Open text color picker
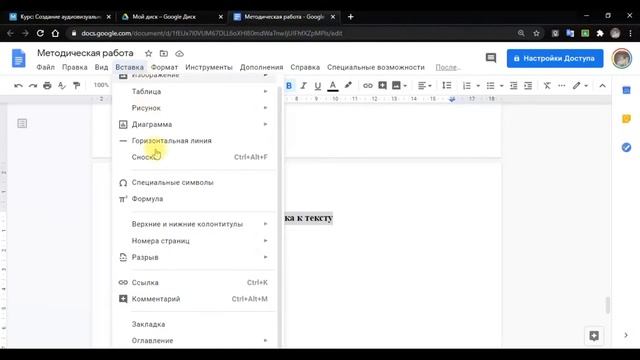 point(333,86)
